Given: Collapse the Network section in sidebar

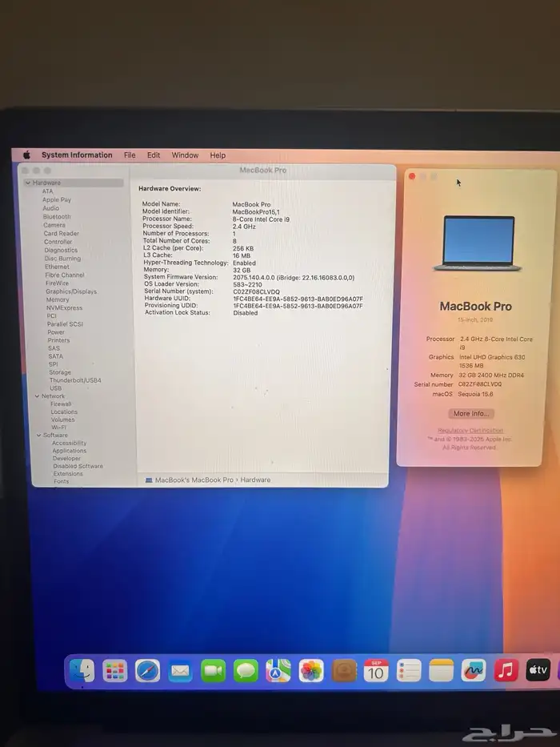Looking at the screenshot, I should (x=37, y=396).
